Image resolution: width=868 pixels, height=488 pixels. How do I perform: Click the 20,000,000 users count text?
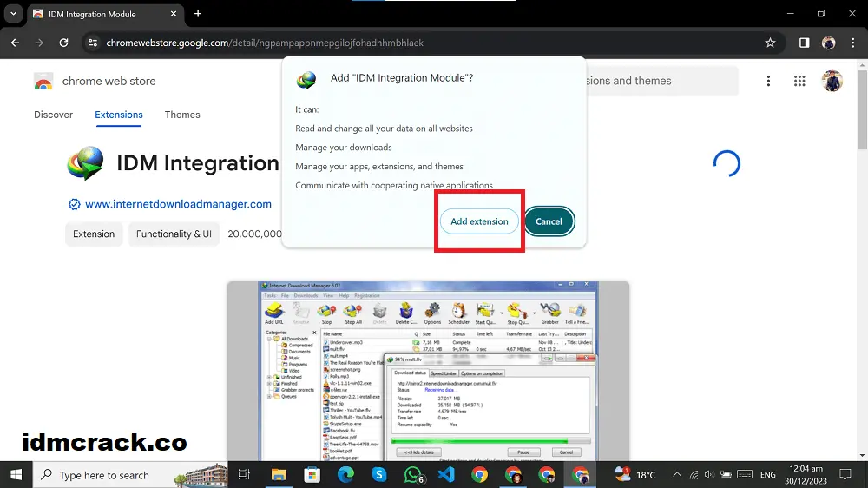click(254, 234)
